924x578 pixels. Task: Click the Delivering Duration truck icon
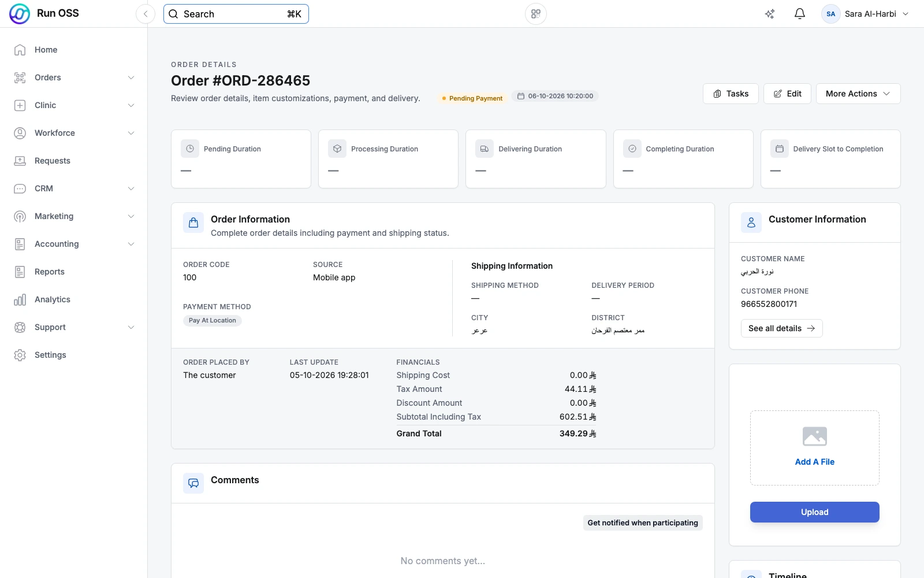coord(485,149)
